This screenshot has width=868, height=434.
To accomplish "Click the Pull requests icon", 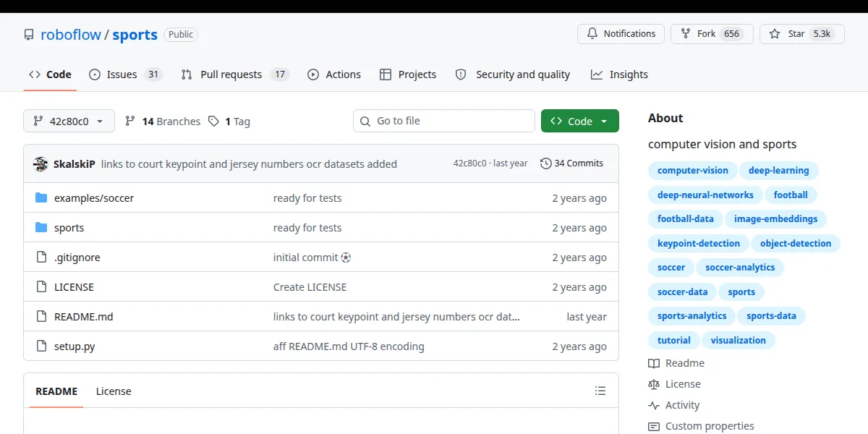I will (x=187, y=75).
